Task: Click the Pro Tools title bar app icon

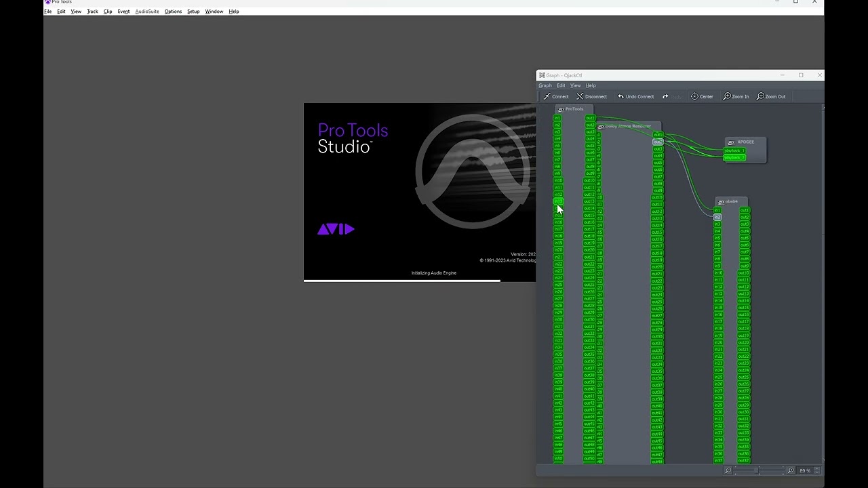Action: point(47,2)
